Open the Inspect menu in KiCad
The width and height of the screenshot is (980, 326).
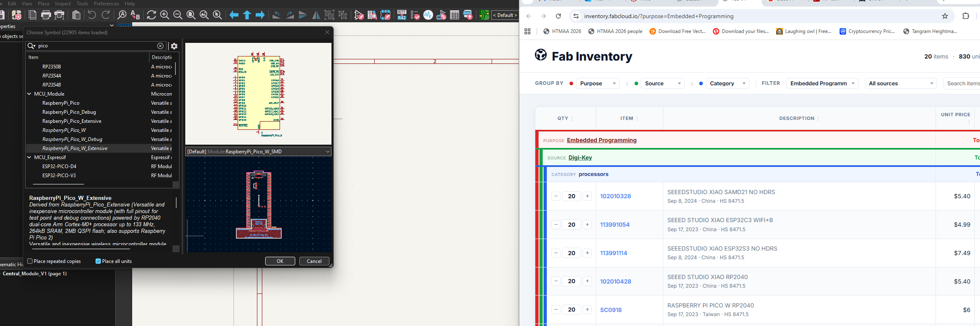(63, 4)
